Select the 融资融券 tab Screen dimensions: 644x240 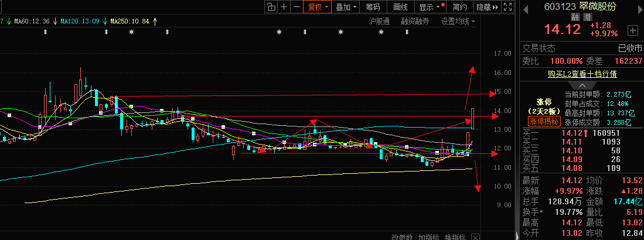click(415, 21)
